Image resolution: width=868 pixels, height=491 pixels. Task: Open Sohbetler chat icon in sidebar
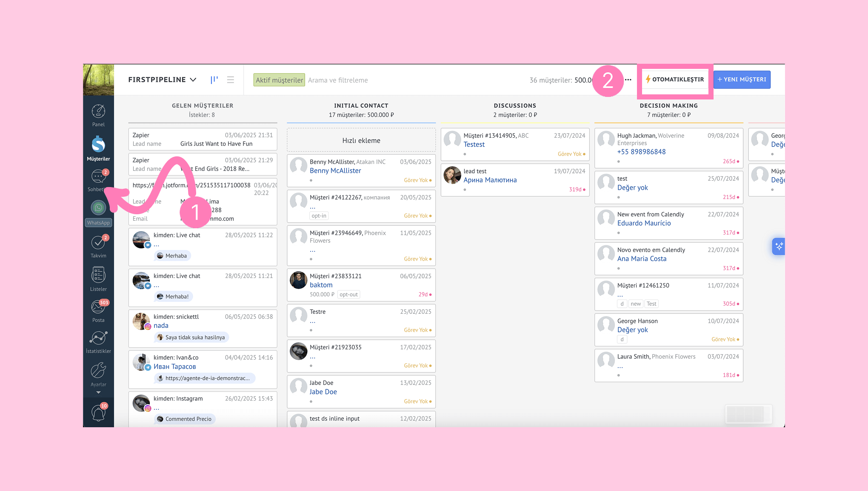98,176
